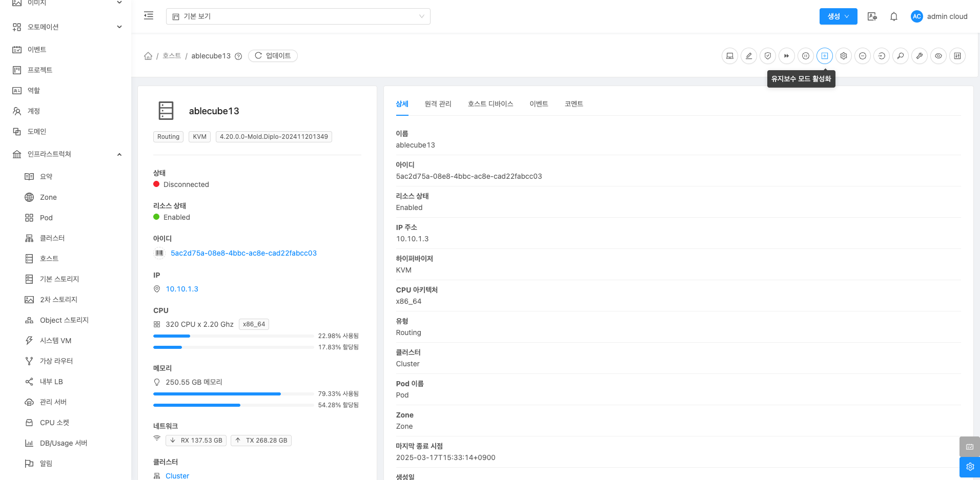The height and width of the screenshot is (480, 980).
Task: Open the 기본 보기 view dropdown
Action: coord(298,16)
